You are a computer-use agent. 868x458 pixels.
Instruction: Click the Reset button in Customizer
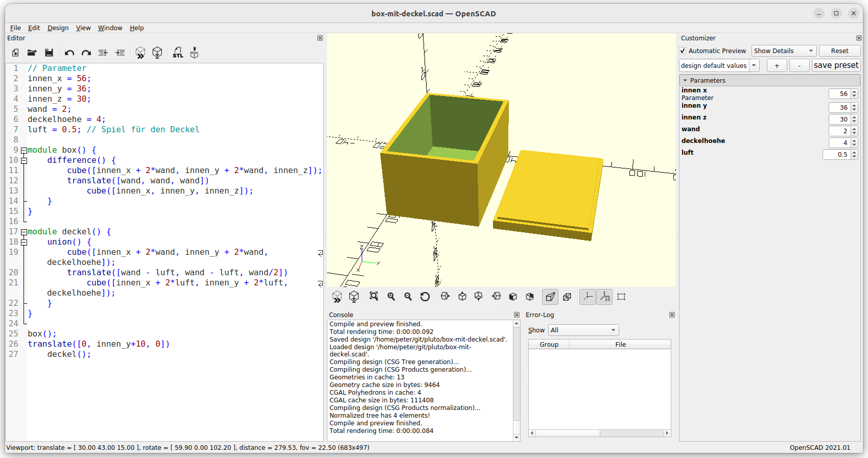point(839,51)
